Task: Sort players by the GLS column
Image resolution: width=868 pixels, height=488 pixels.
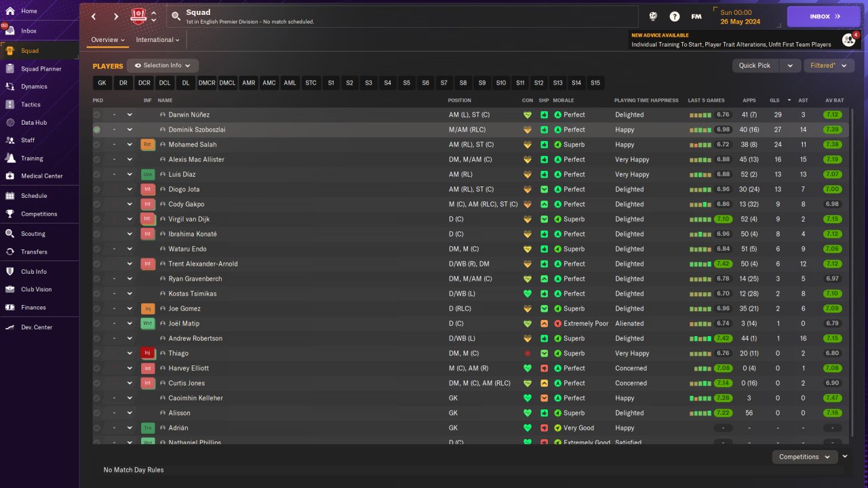Action: click(774, 100)
